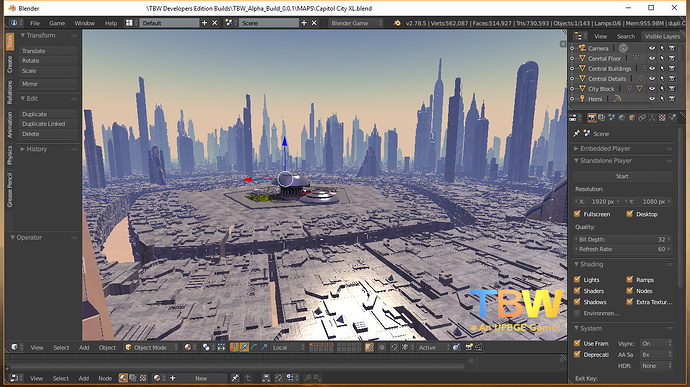Open the World properties tab icon

pos(622,118)
